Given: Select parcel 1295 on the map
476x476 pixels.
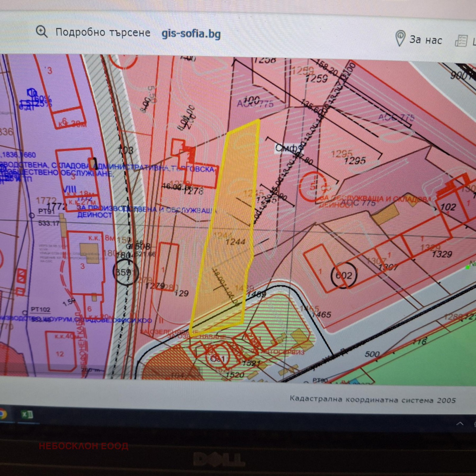Looking at the screenshot, I should point(355,161).
